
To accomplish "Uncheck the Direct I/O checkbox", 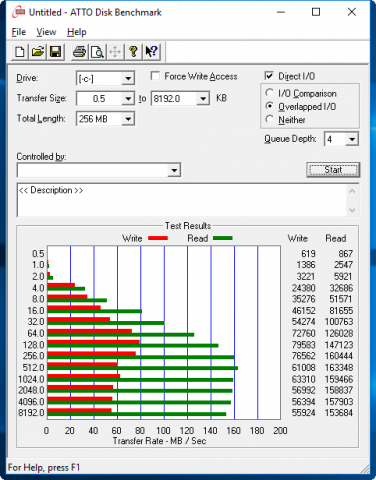I will pyautogui.click(x=269, y=76).
